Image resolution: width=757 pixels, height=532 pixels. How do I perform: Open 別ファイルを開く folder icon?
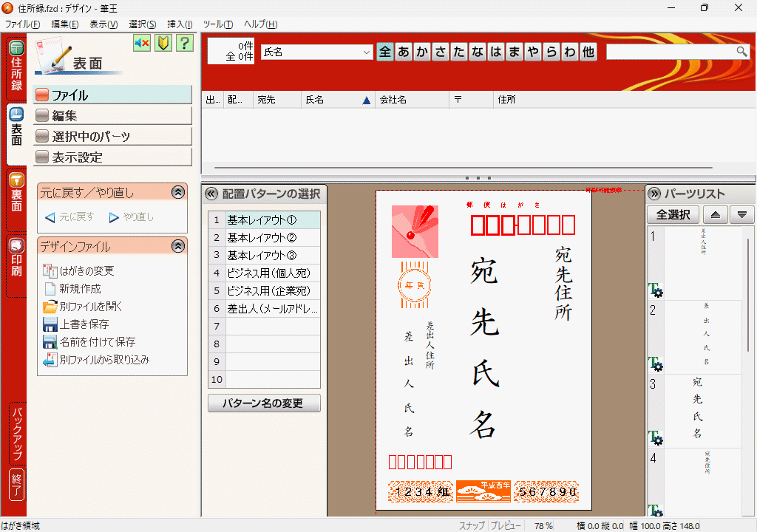[50, 307]
